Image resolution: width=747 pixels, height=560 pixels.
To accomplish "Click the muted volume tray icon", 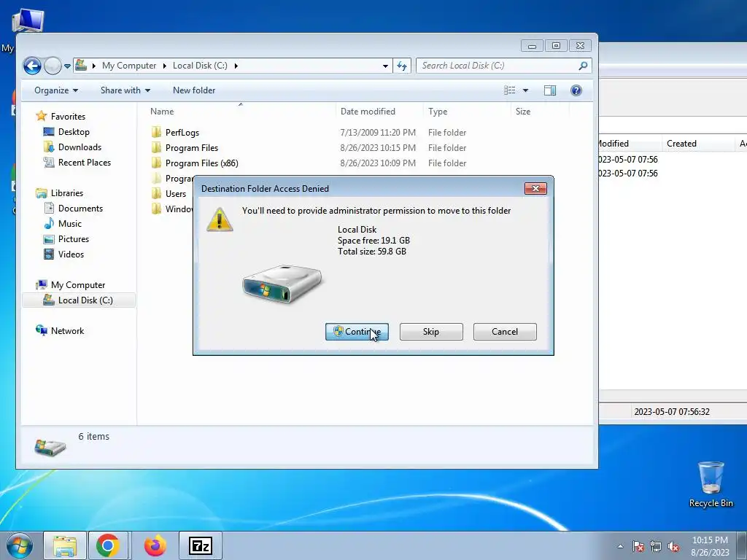I will (673, 547).
